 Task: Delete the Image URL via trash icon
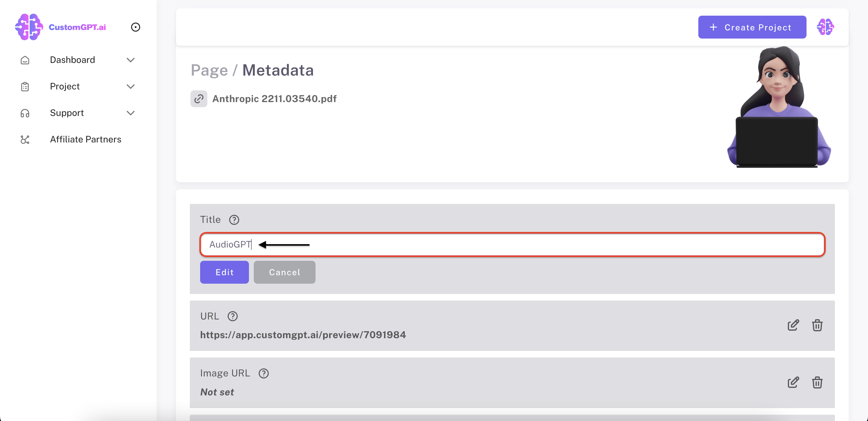(817, 382)
